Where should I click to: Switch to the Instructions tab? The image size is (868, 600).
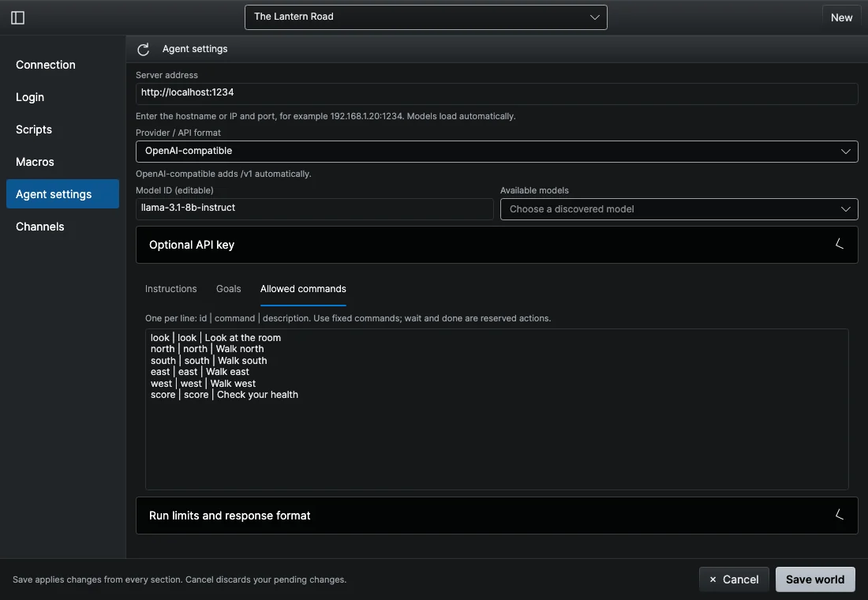[x=171, y=289]
